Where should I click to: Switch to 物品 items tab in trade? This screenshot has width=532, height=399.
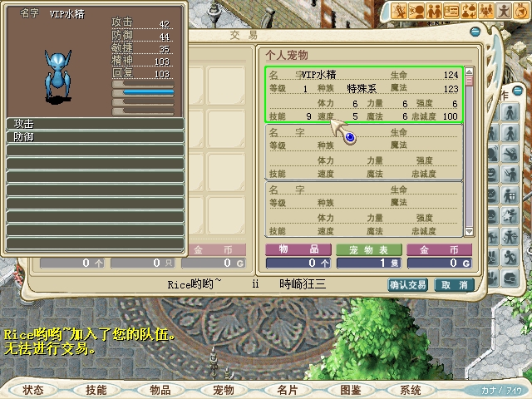[x=298, y=249]
